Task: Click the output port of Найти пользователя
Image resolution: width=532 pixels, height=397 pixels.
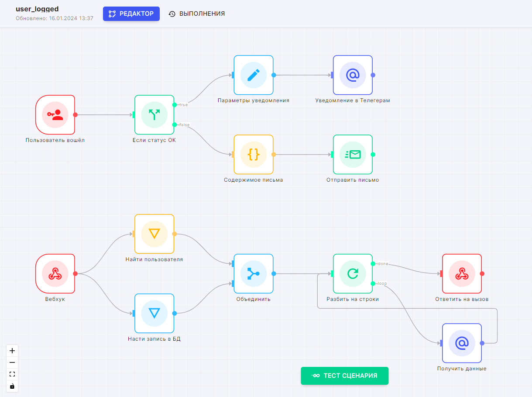Action: click(x=175, y=234)
